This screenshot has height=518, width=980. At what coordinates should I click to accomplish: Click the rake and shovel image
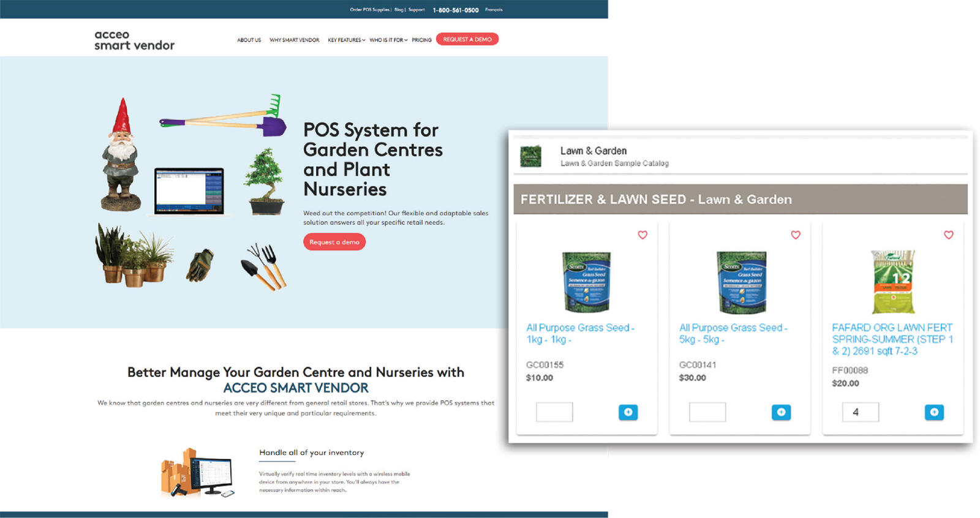pyautogui.click(x=222, y=116)
